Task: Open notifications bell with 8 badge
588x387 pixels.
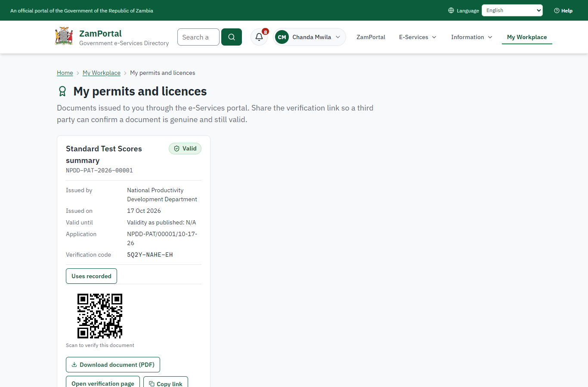Action: click(x=259, y=37)
